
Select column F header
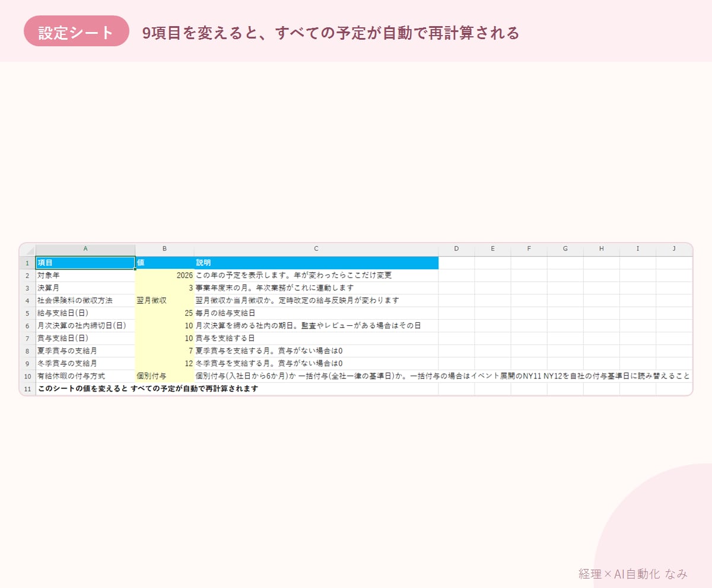pos(529,249)
